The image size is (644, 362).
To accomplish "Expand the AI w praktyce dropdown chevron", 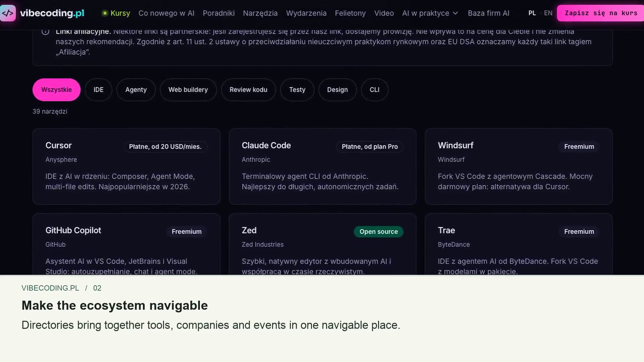I will pyautogui.click(x=455, y=13).
